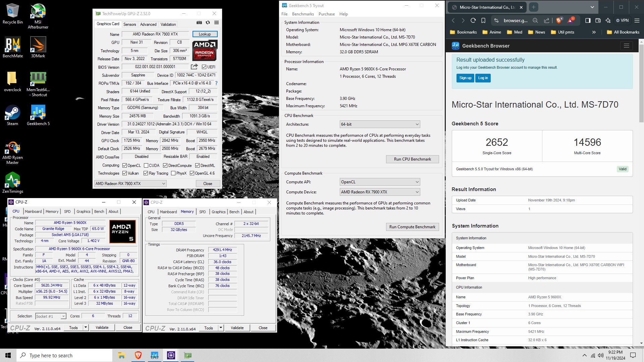The width and height of the screenshot is (644, 362).
Task: Switch to the Advanced tab in GPU-Z
Action: (148, 24)
